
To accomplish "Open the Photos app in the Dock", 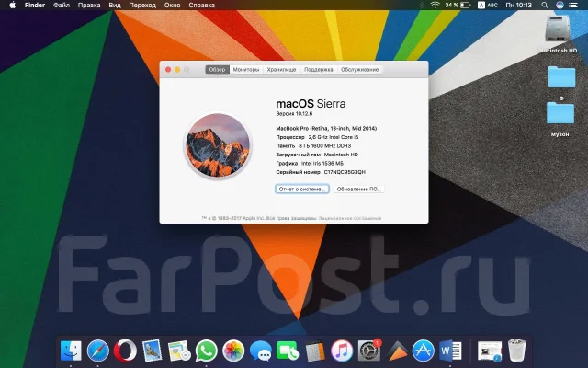I will (x=233, y=351).
